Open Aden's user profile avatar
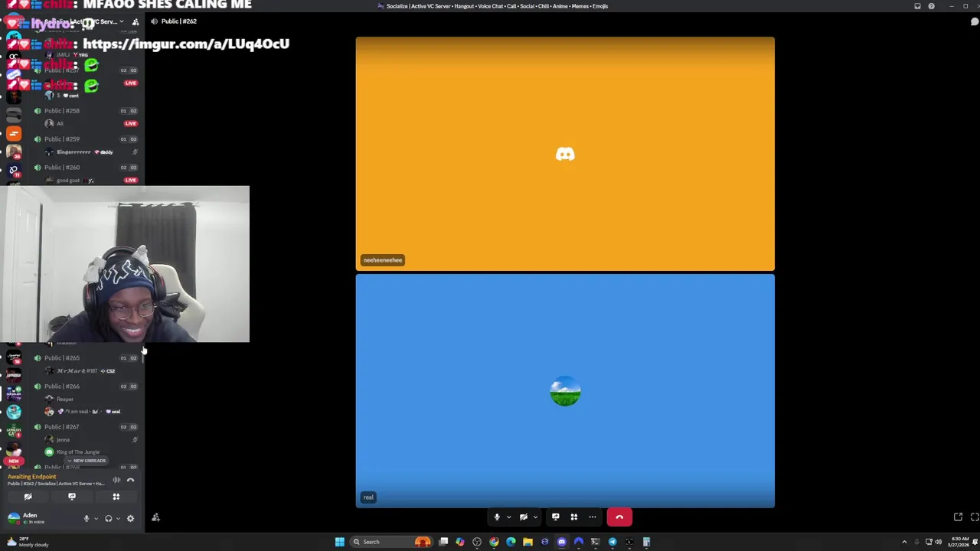Viewport: 980px width, 551px height. pyautogui.click(x=14, y=518)
